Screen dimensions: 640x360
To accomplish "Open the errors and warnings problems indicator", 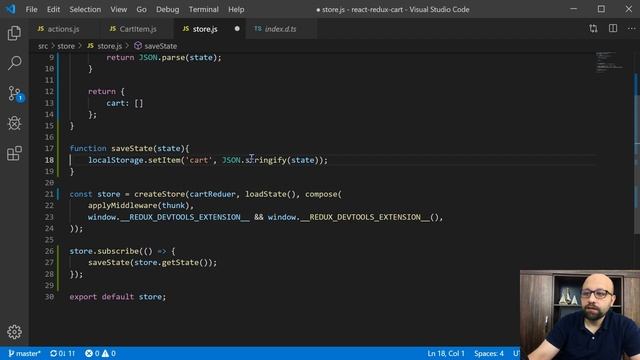I will click(100, 353).
